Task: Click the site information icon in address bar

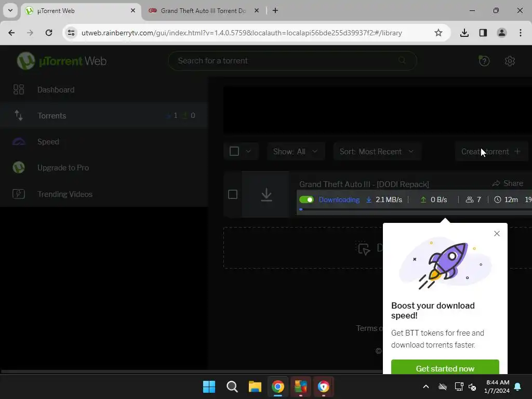Action: coord(71,33)
